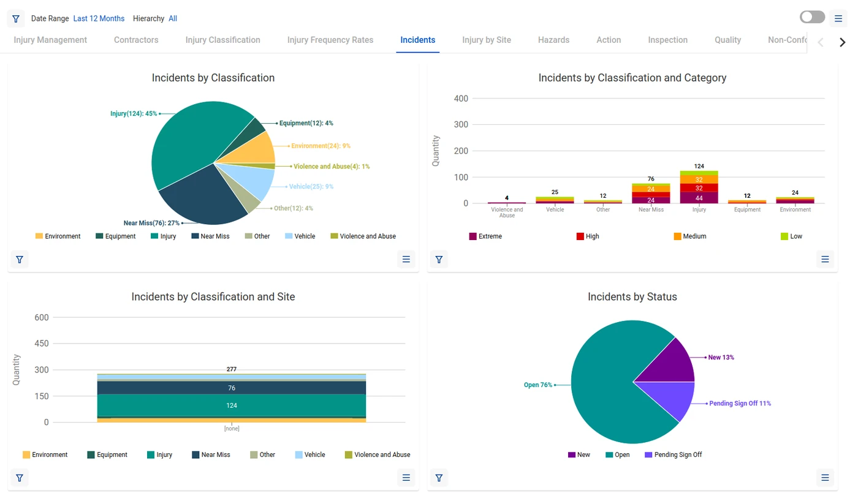Toggle Other legend in Incidents by Classification pie
Screen dimensions: 858x504
point(257,236)
